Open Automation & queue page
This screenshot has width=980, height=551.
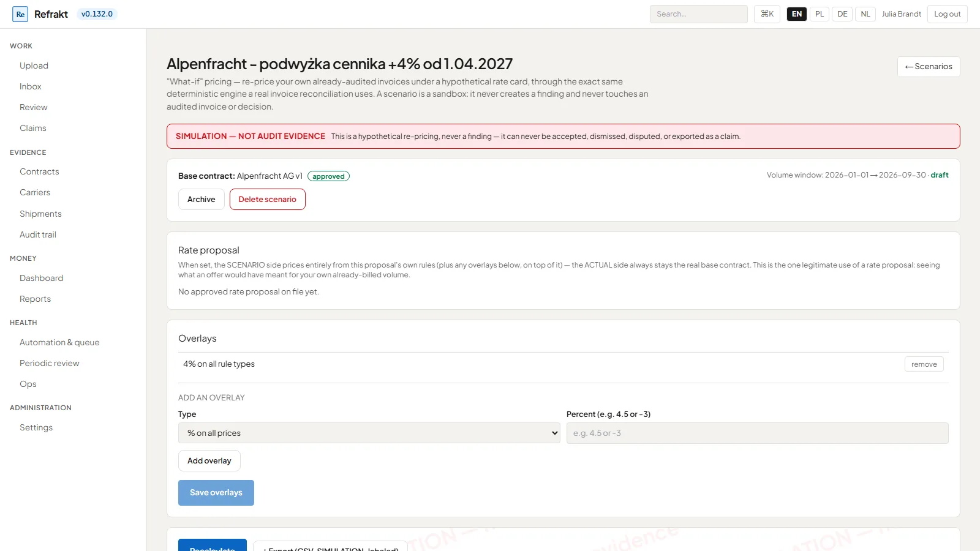click(x=59, y=342)
